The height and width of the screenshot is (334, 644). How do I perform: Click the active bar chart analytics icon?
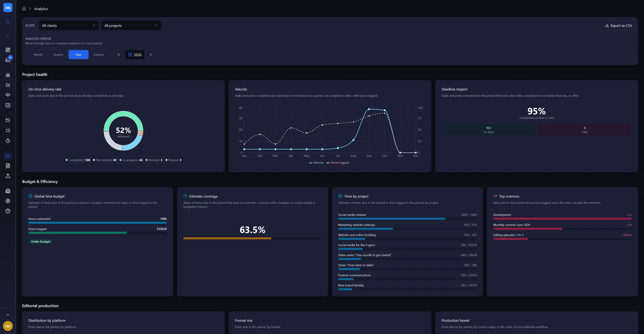(x=8, y=156)
